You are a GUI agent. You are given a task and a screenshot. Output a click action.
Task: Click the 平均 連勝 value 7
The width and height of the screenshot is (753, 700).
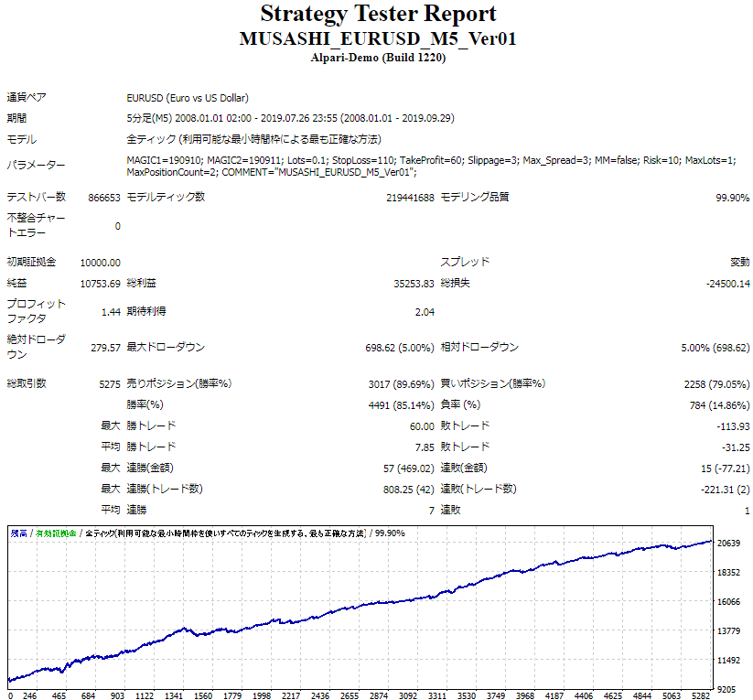pos(431,511)
